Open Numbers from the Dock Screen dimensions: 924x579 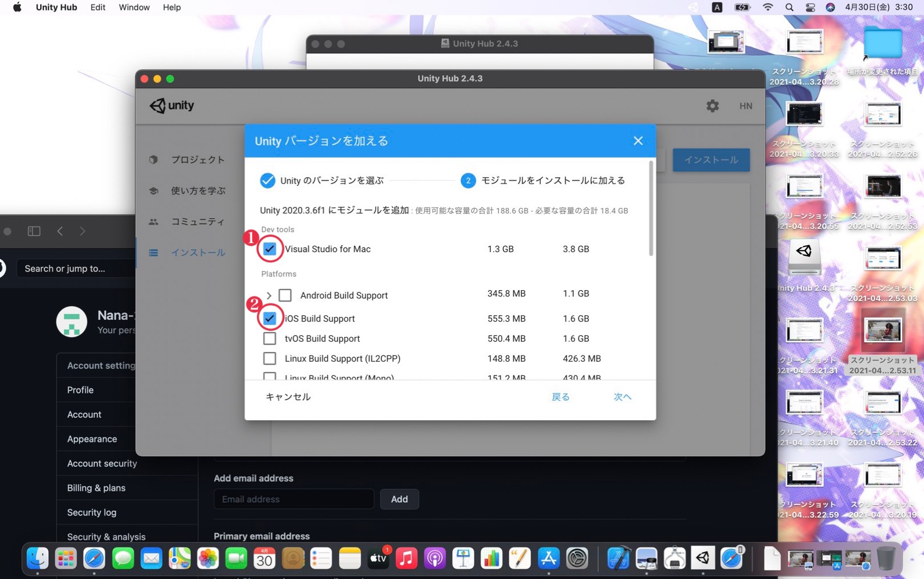coord(492,558)
